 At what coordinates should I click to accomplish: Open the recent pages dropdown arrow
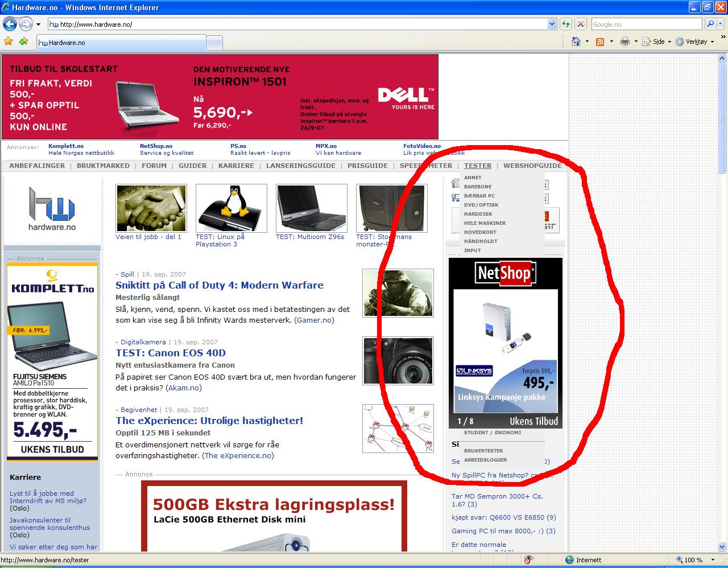pyautogui.click(x=38, y=24)
